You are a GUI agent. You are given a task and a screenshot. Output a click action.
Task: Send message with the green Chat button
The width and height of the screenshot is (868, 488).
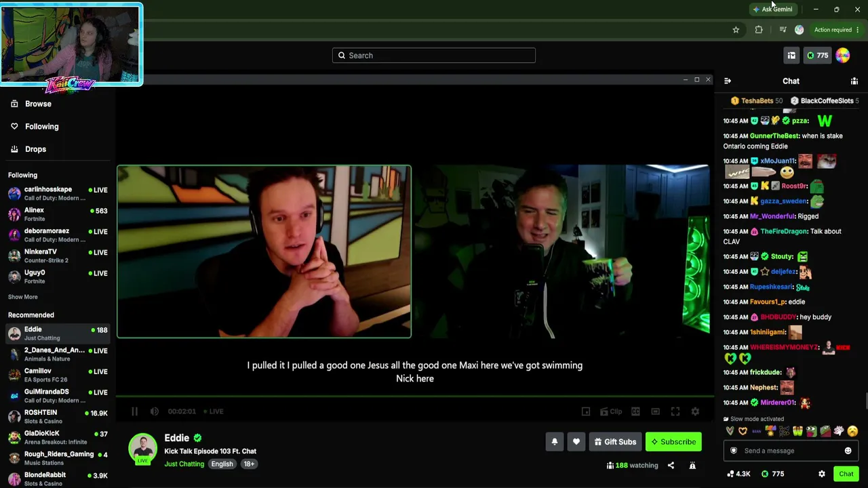pyautogui.click(x=846, y=474)
